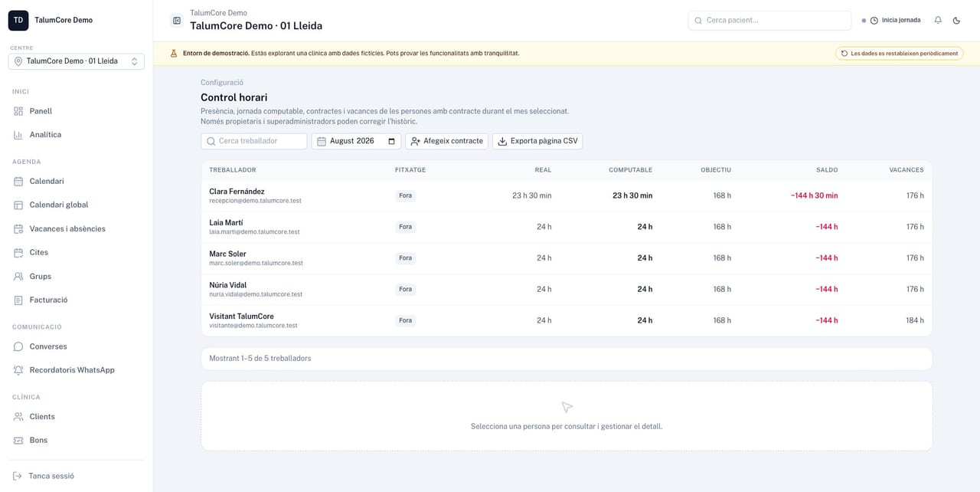Select the Visitant TalumCore worker
The width and height of the screenshot is (980, 492).
point(567,320)
